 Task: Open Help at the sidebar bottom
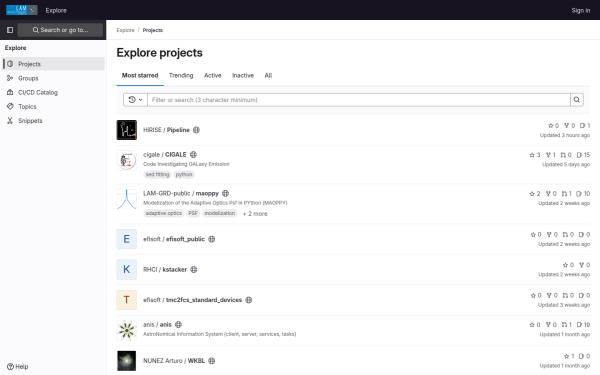tap(18, 366)
